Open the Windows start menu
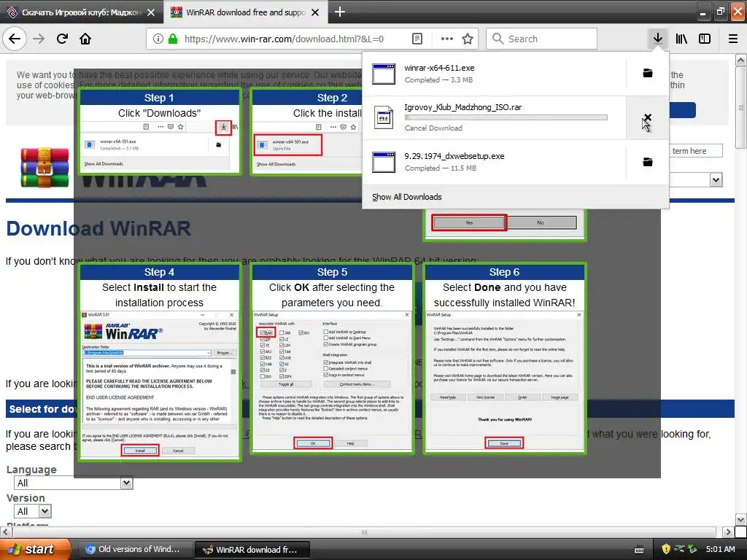Viewport: 747px width, 560px height. tap(34, 549)
